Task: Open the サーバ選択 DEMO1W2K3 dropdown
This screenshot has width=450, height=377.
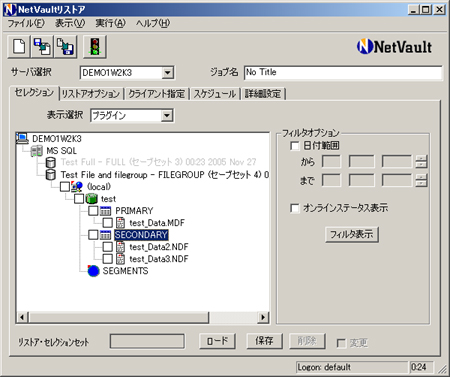Action: pos(167,72)
